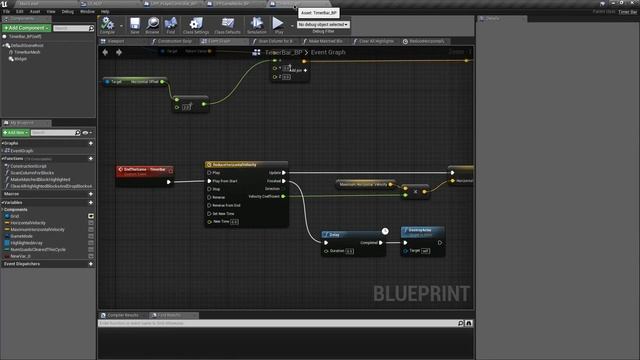Open My Blueprint view options eye
The width and height of the screenshot is (640, 360).
[86, 133]
